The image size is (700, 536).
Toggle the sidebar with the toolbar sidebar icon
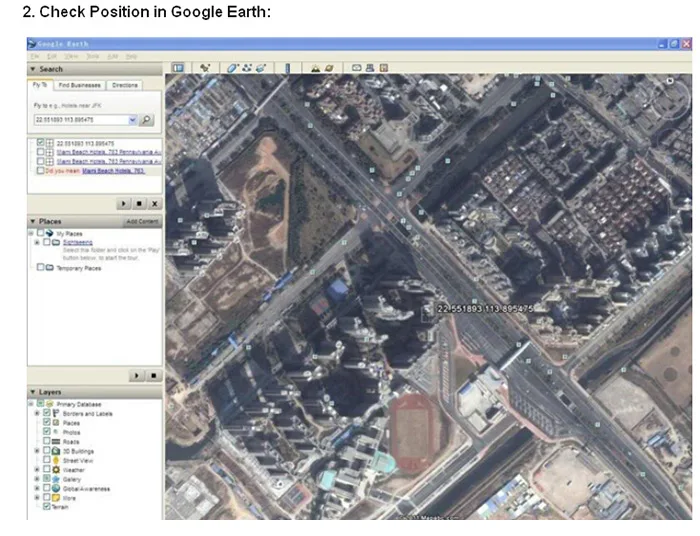click(178, 68)
